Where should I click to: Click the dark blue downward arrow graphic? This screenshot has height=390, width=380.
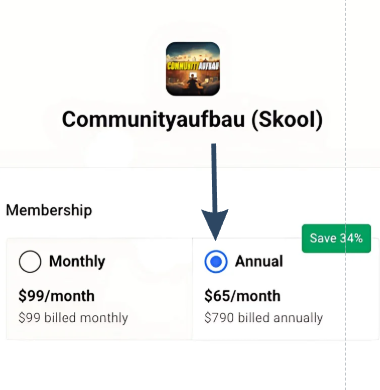click(x=214, y=192)
